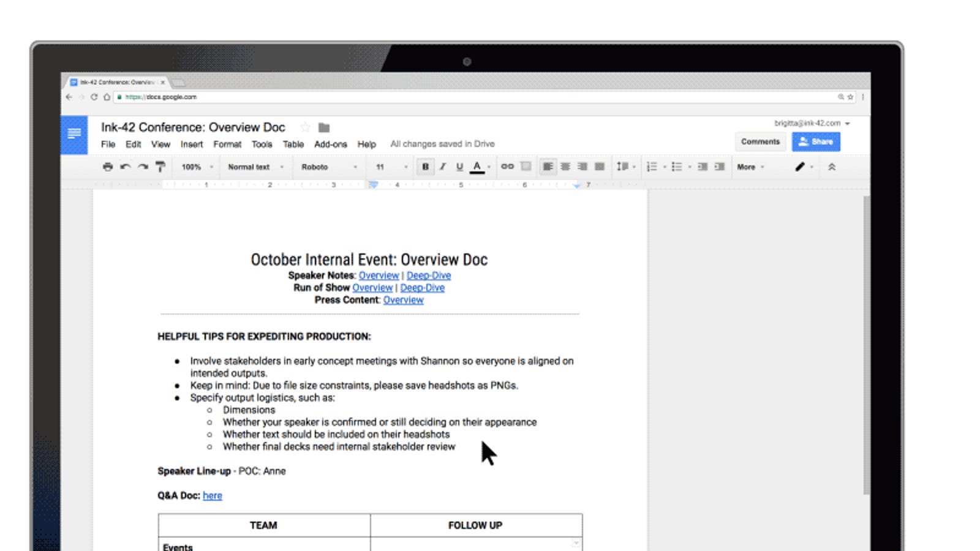Click the insert link icon
980x551 pixels.
[507, 167]
